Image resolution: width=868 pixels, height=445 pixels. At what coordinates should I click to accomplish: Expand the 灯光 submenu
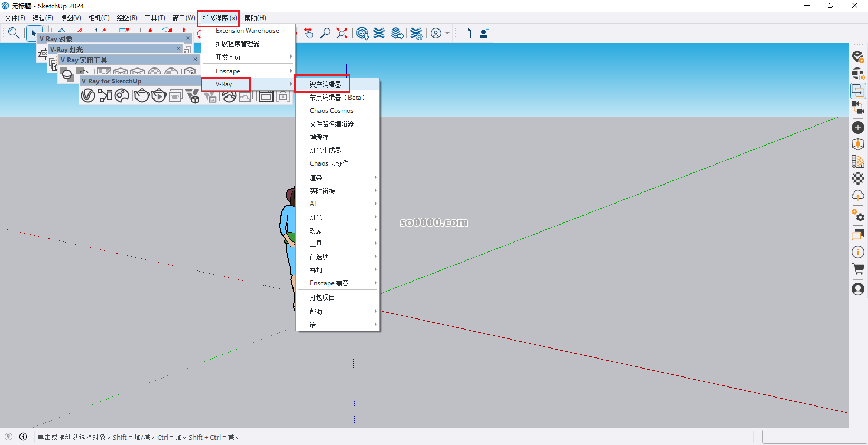tap(337, 217)
